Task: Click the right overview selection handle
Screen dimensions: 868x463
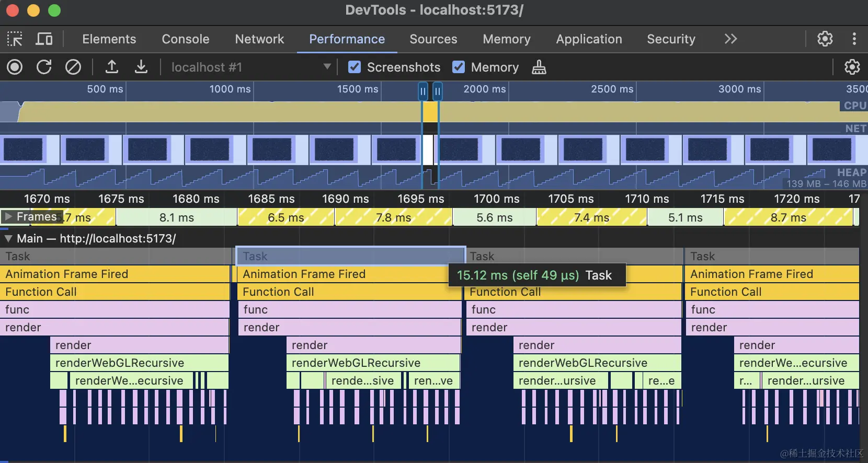Action: [438, 91]
